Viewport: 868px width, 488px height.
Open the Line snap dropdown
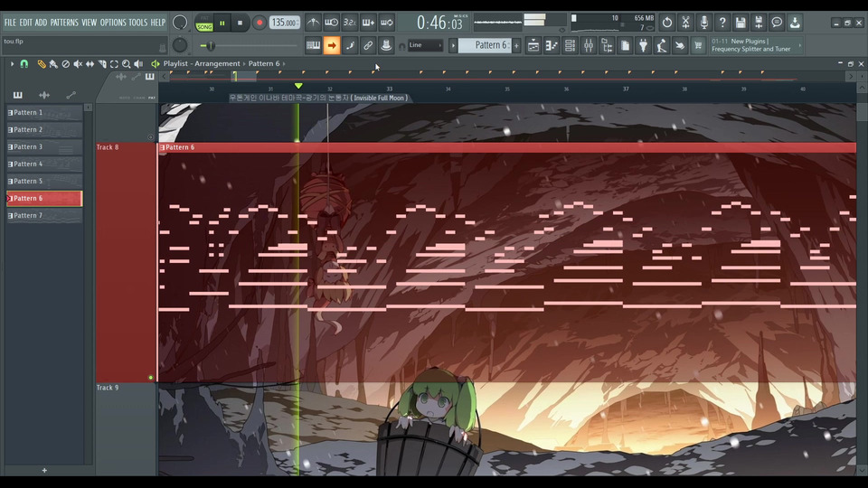(x=425, y=45)
